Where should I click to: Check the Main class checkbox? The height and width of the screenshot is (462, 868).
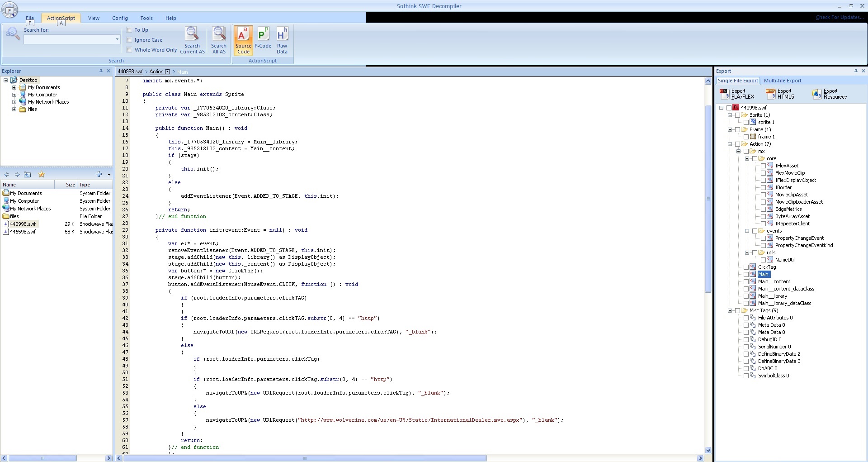point(746,274)
